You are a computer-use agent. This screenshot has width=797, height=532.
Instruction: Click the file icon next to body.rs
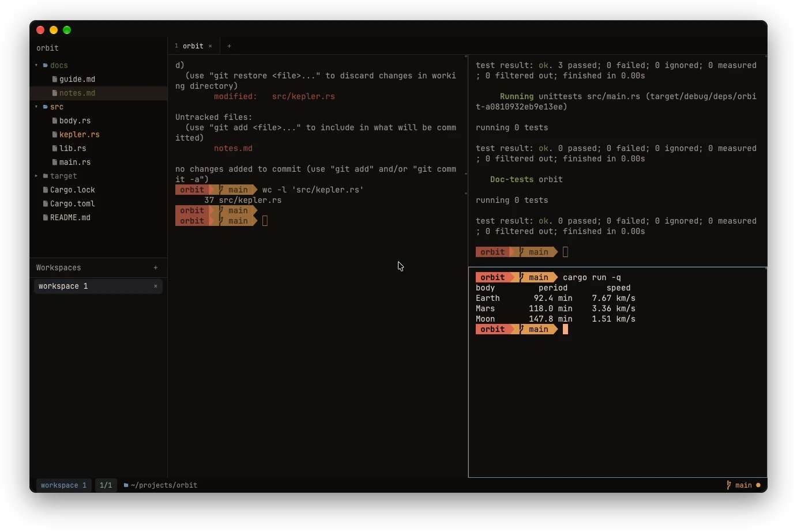pos(55,120)
